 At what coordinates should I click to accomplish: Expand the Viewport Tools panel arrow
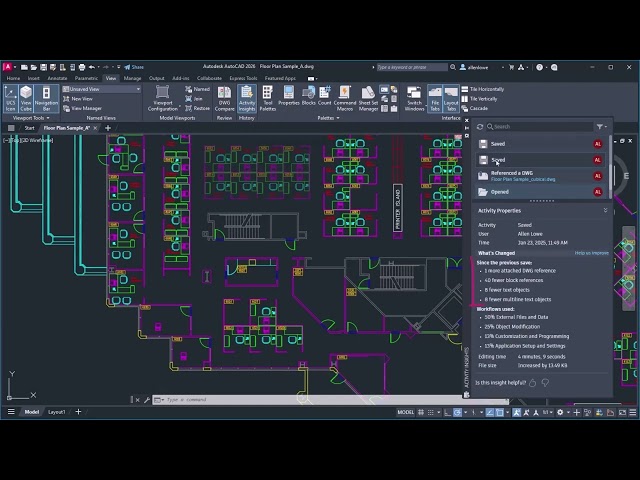tap(48, 118)
